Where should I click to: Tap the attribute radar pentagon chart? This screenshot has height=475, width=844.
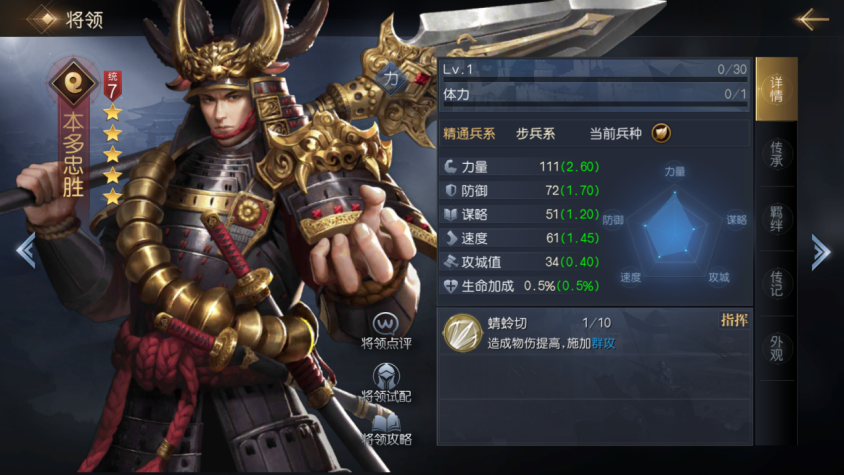[674, 226]
